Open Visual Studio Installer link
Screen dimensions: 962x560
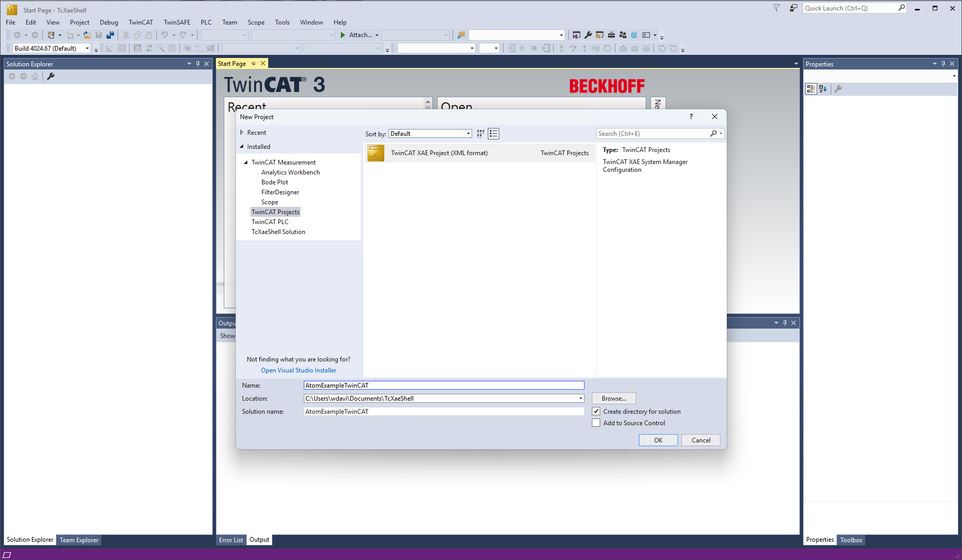pos(299,370)
